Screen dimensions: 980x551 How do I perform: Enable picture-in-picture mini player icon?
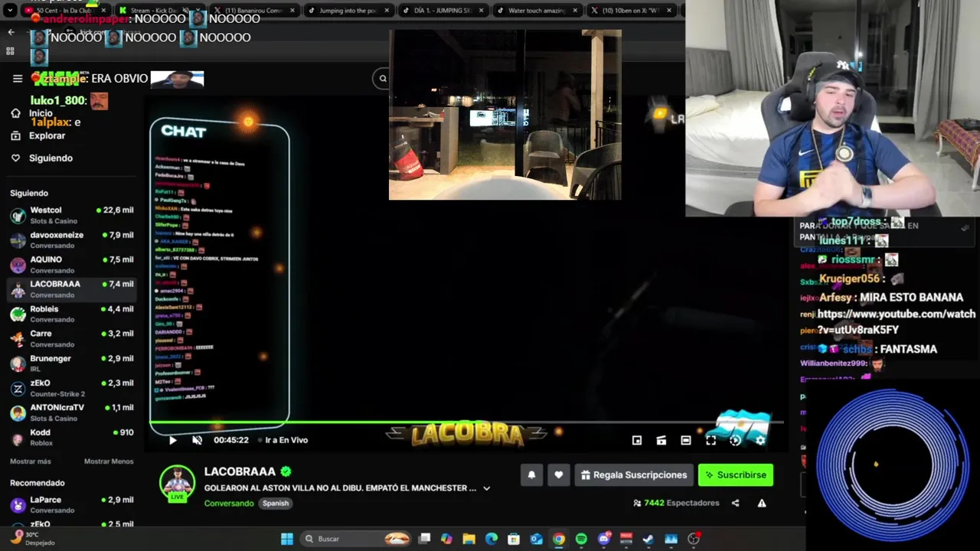pos(637,440)
